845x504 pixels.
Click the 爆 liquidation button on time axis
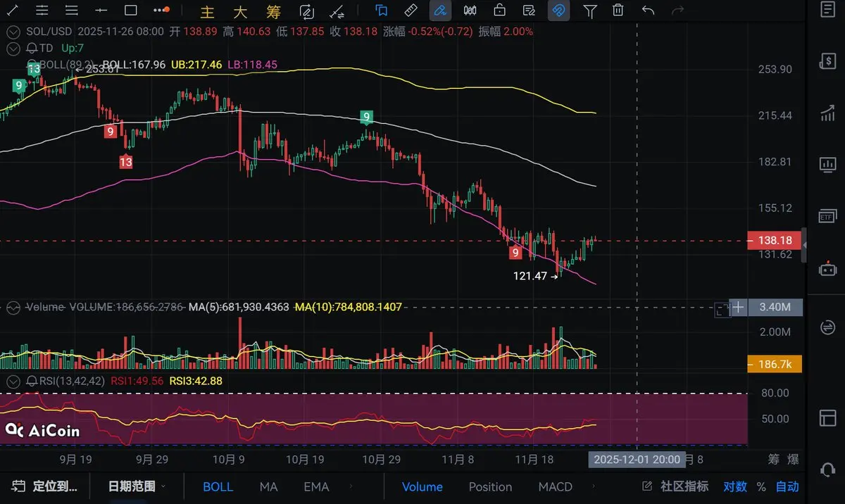point(794,460)
